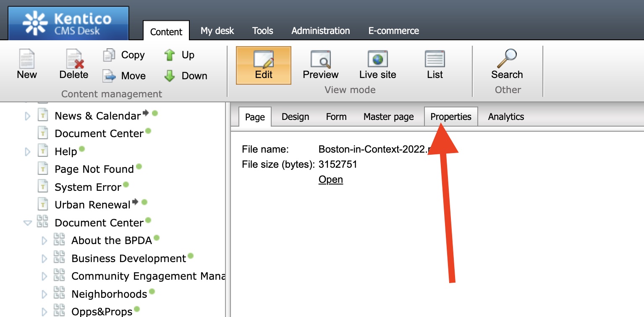Expand the News & Calendar node
The width and height of the screenshot is (644, 317).
[x=28, y=116]
